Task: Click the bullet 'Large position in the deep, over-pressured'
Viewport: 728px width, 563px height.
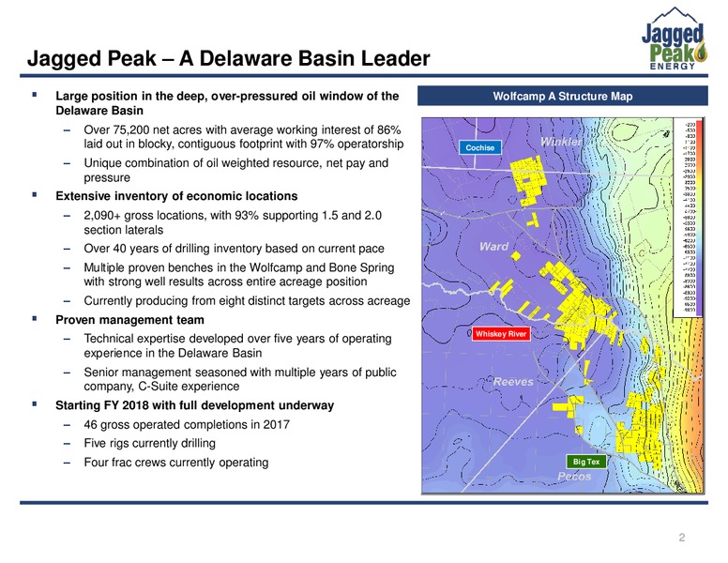Action: [227, 103]
